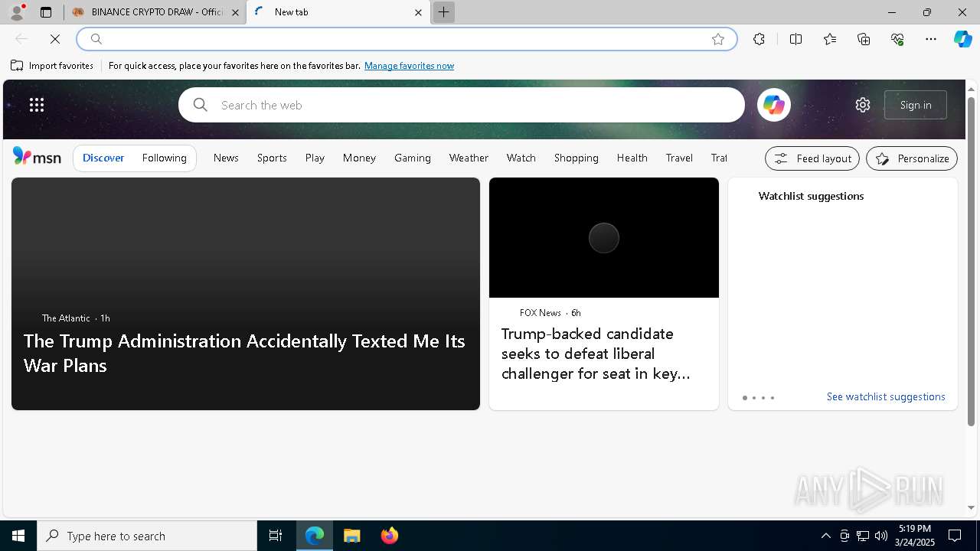Open Copilot button beside search box
The height and width of the screenshot is (551, 980).
(x=774, y=105)
